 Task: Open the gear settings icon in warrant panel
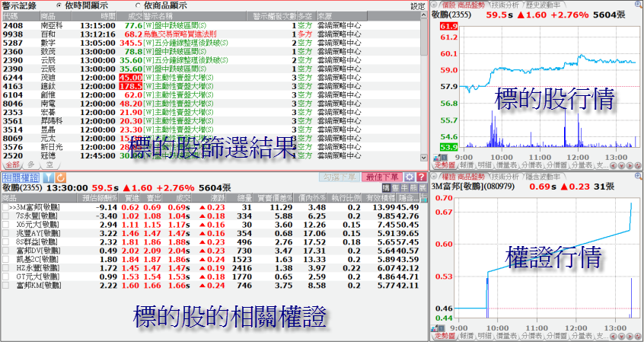coord(409,177)
